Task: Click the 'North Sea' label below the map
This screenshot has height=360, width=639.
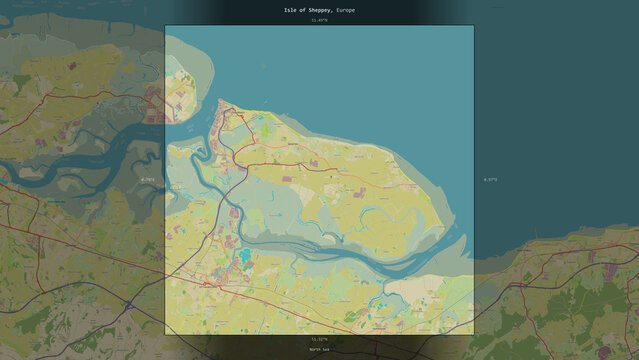Action: coord(319,350)
